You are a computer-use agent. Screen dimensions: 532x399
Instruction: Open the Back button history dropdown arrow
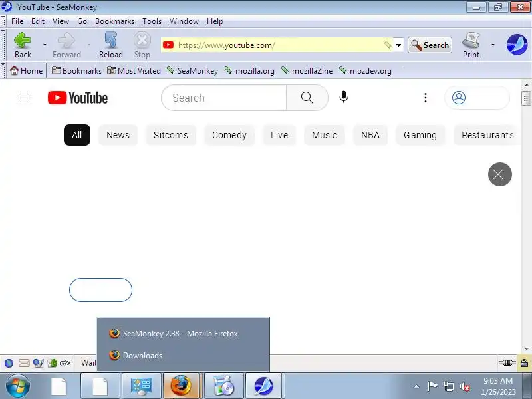point(45,45)
